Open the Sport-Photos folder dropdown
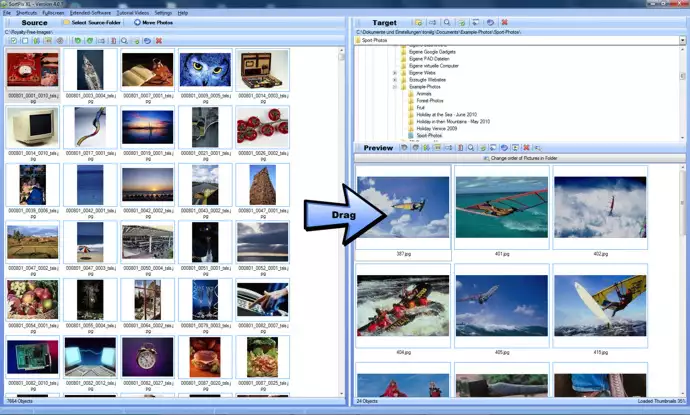690x415 pixels. coord(683,40)
